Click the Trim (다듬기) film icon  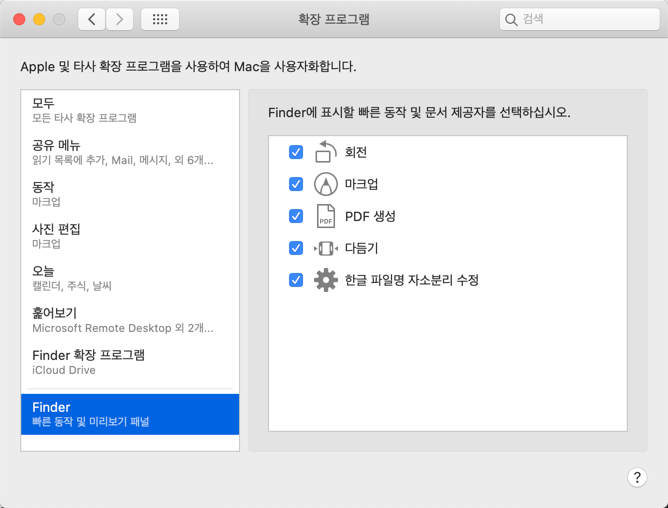tap(325, 248)
